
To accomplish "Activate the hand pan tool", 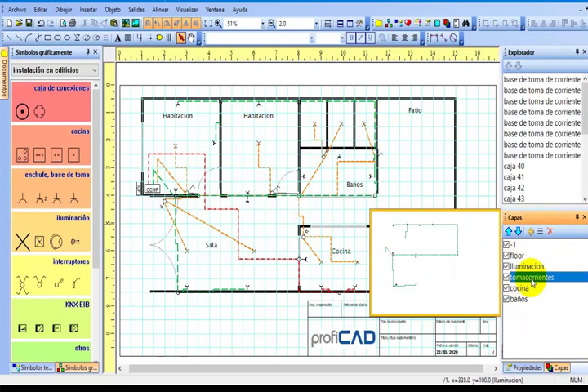I will tap(191, 38).
